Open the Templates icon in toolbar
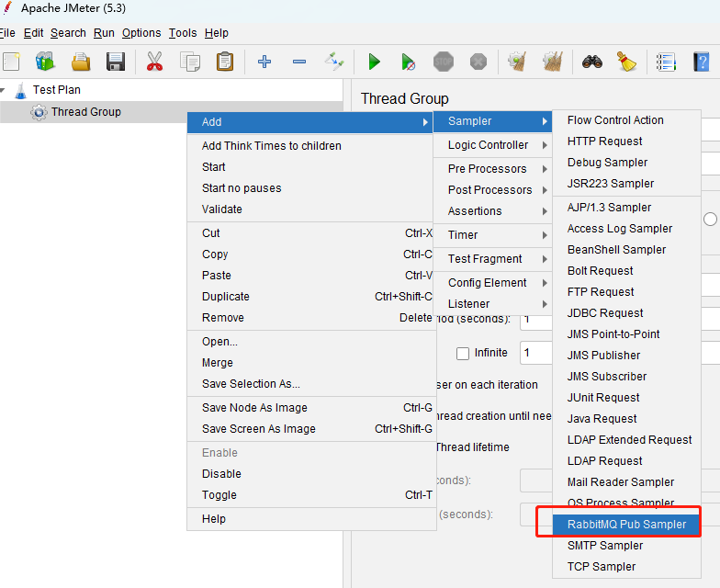The image size is (720, 588). [x=45, y=62]
